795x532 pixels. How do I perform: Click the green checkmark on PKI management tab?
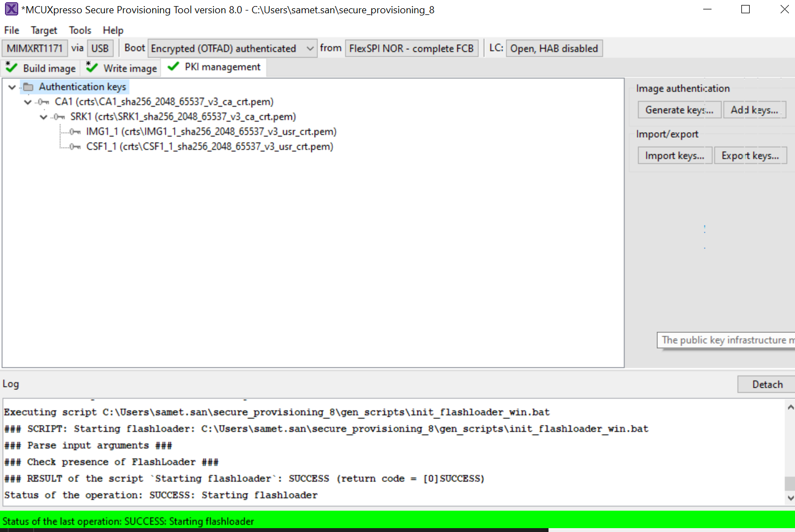pos(172,66)
